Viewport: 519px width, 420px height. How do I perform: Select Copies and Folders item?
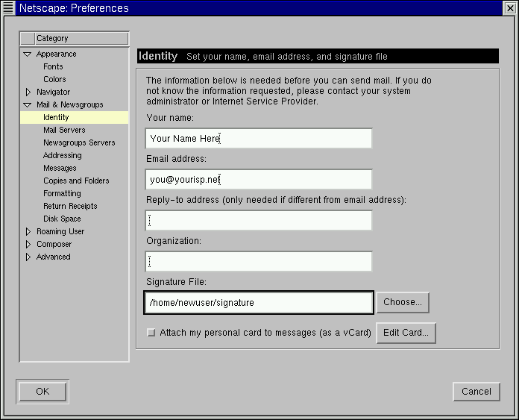pos(76,181)
